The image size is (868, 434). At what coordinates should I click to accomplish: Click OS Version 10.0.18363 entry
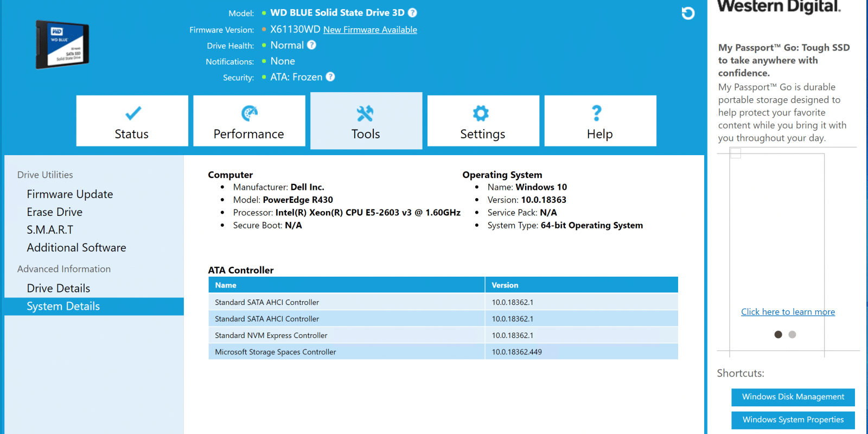[527, 200]
